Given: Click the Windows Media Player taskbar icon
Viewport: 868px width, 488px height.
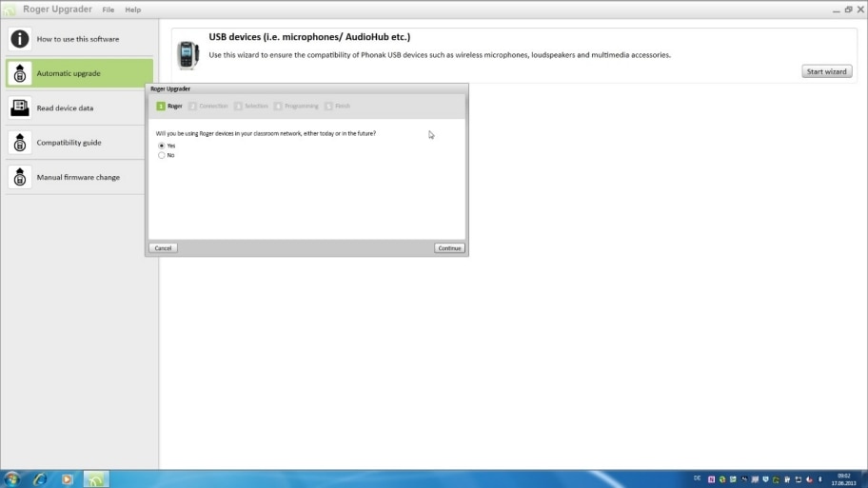Looking at the screenshot, I should [68, 478].
